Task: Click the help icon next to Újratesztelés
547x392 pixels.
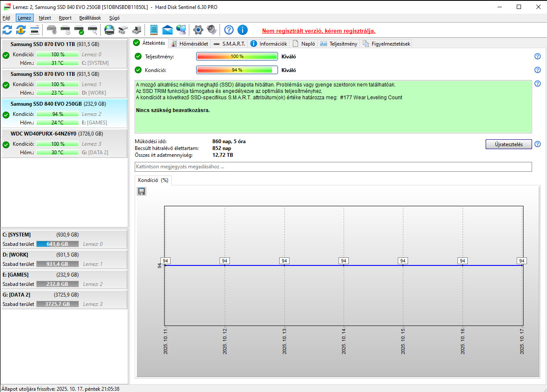Action: (x=538, y=144)
